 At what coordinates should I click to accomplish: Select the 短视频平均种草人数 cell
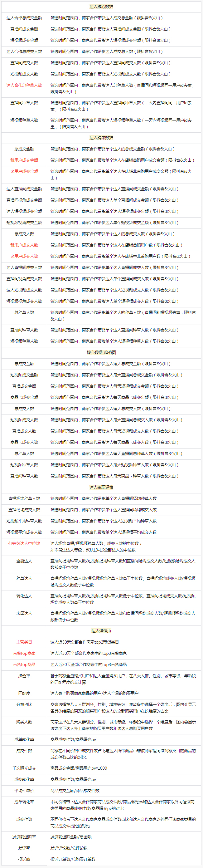pos(24,521)
